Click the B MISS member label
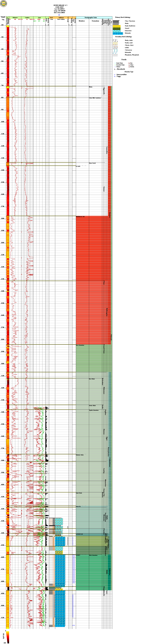141x644 pixels. point(78,555)
